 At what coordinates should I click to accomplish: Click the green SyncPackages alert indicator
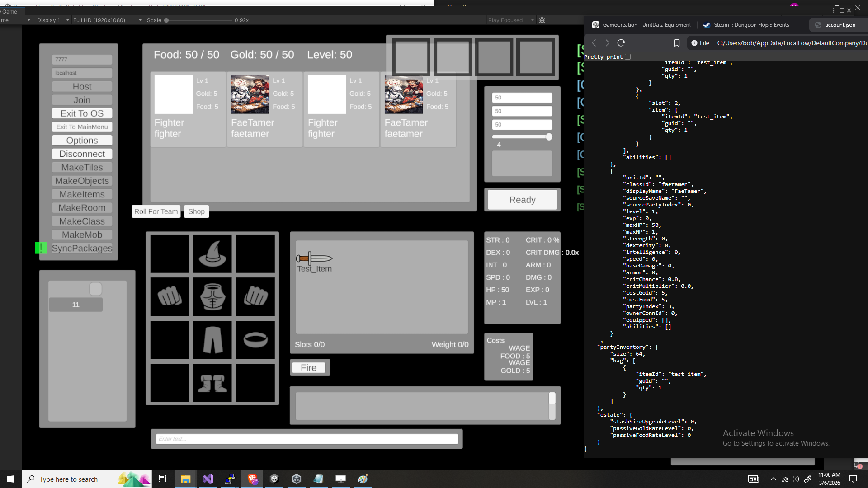[x=41, y=248]
